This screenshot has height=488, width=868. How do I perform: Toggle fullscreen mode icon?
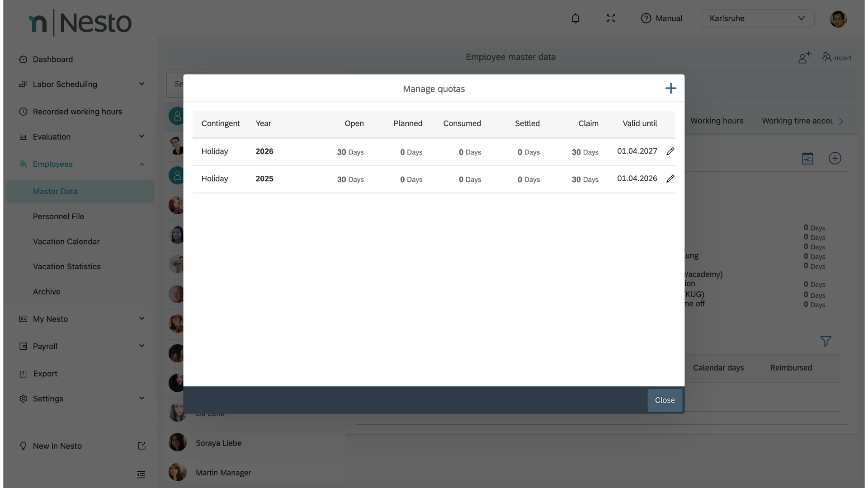611,19
